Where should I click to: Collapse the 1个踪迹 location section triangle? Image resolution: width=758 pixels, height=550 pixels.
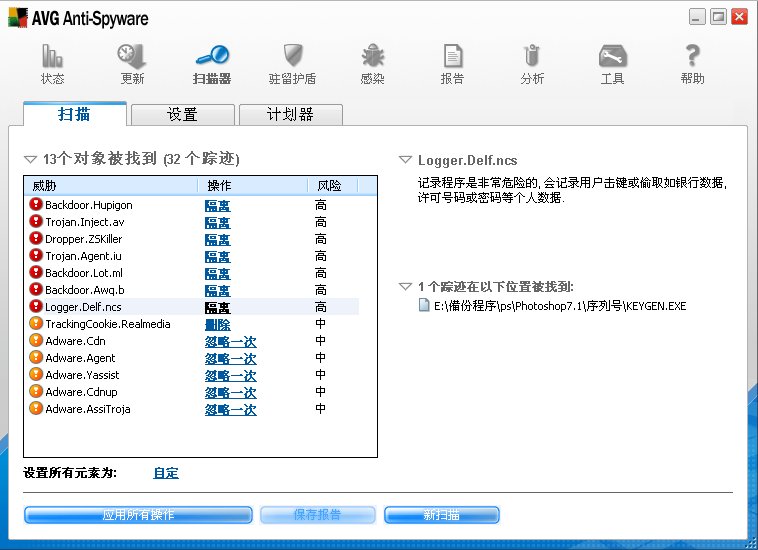(405, 287)
